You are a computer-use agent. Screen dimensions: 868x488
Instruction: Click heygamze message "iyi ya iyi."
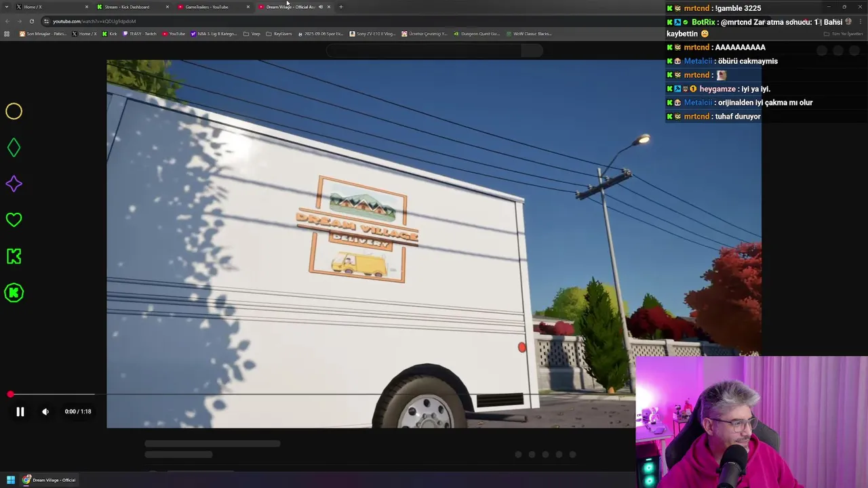pyautogui.click(x=755, y=89)
